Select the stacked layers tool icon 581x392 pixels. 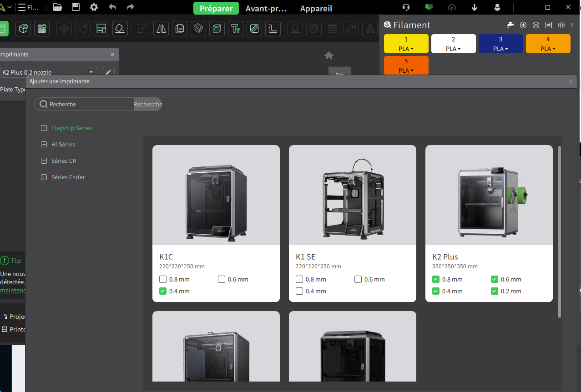pyautogui.click(x=198, y=29)
